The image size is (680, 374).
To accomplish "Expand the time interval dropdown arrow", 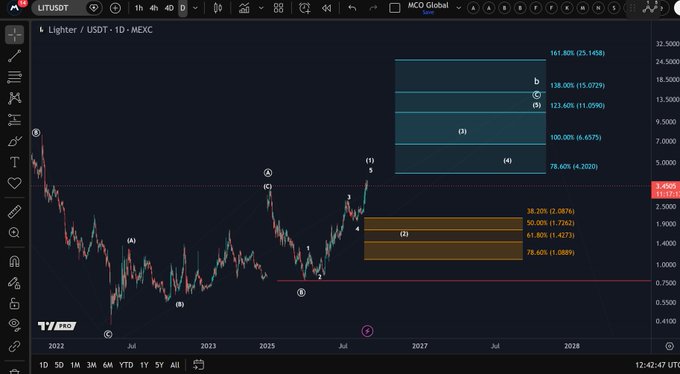I will click(195, 8).
